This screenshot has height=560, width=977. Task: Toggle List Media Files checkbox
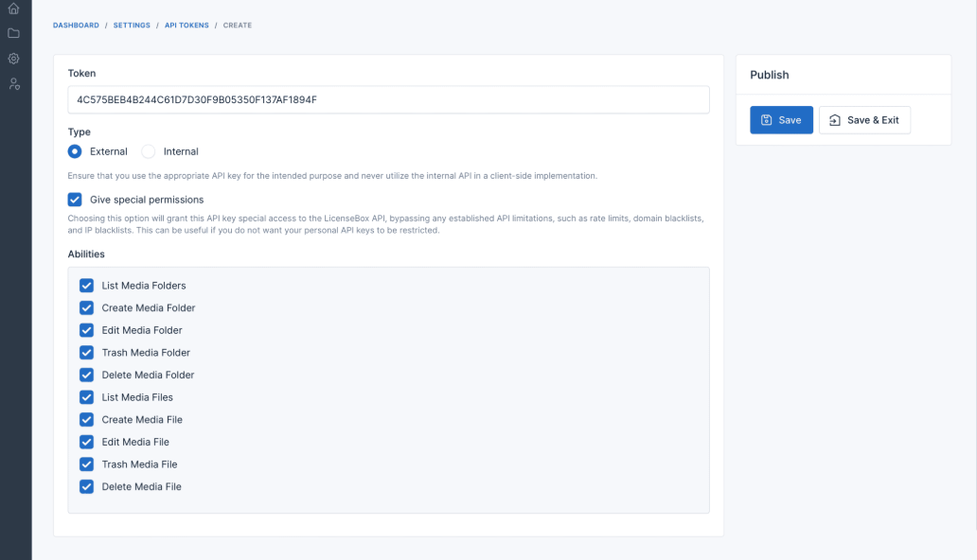[x=86, y=397]
